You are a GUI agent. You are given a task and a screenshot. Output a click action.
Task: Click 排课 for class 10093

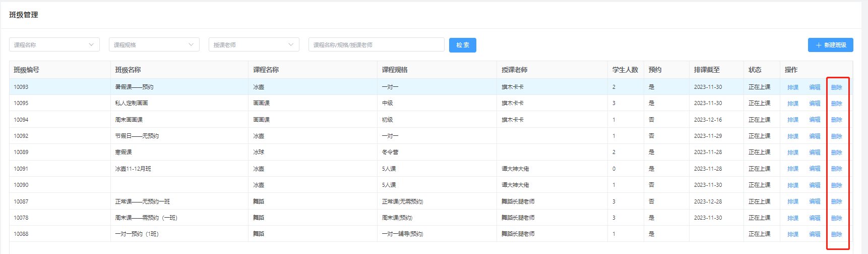pos(793,87)
